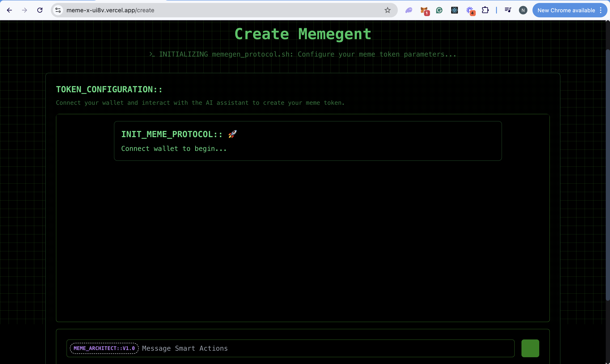610x364 pixels.
Task: Open the React Developer Tools extension
Action: (454, 10)
